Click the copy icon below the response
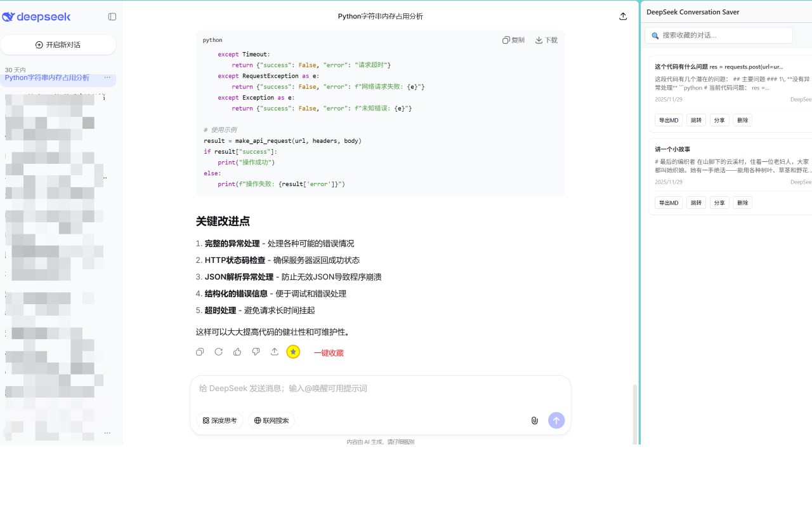812x508 pixels. 200,352
